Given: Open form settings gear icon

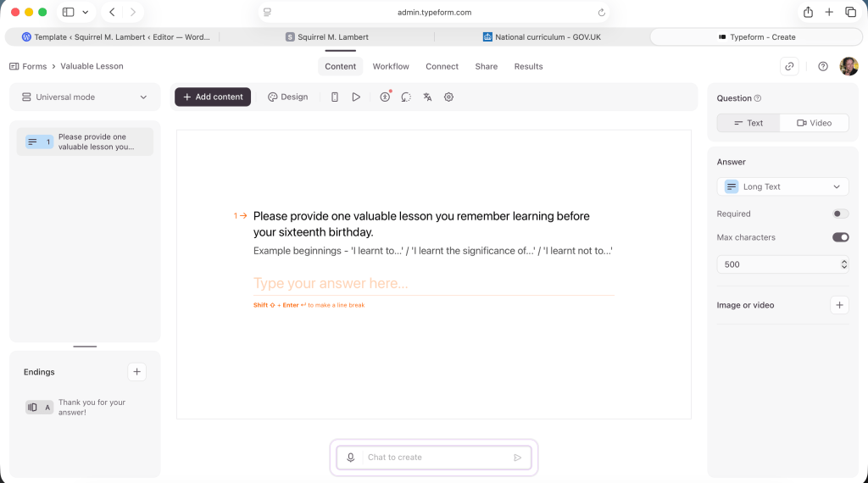Looking at the screenshot, I should [x=449, y=97].
